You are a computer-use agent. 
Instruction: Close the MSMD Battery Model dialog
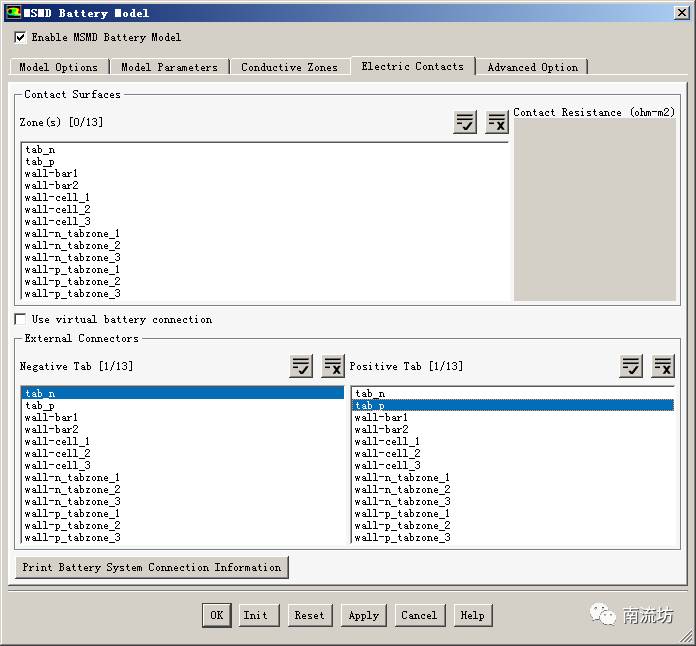(681, 13)
